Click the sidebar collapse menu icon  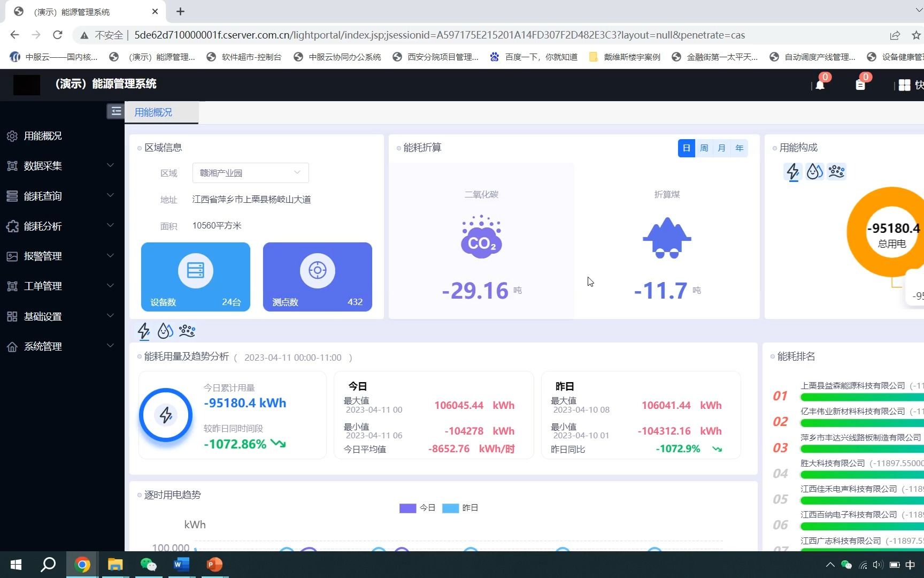click(x=115, y=111)
